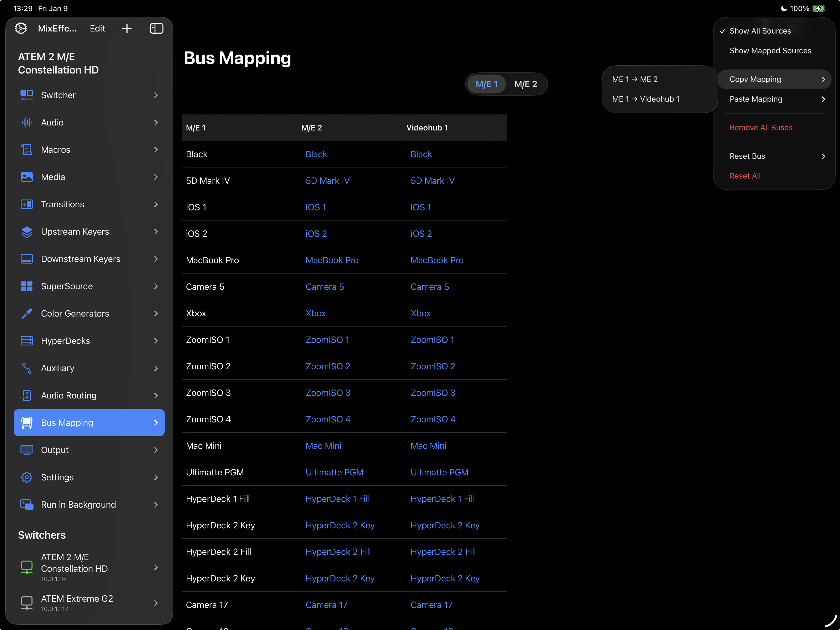Expand the ATEM Extreme G2 switcher chevron
This screenshot has width=840, height=630.
coord(156,603)
